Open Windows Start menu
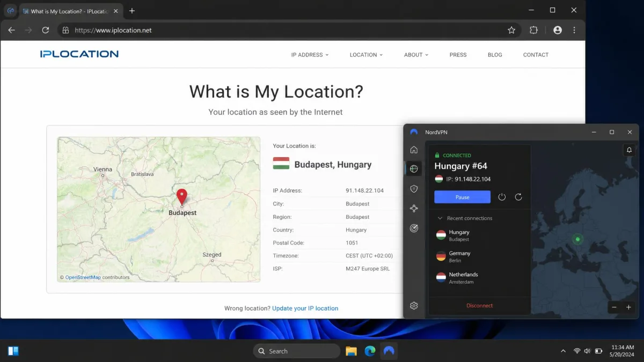 point(13,351)
